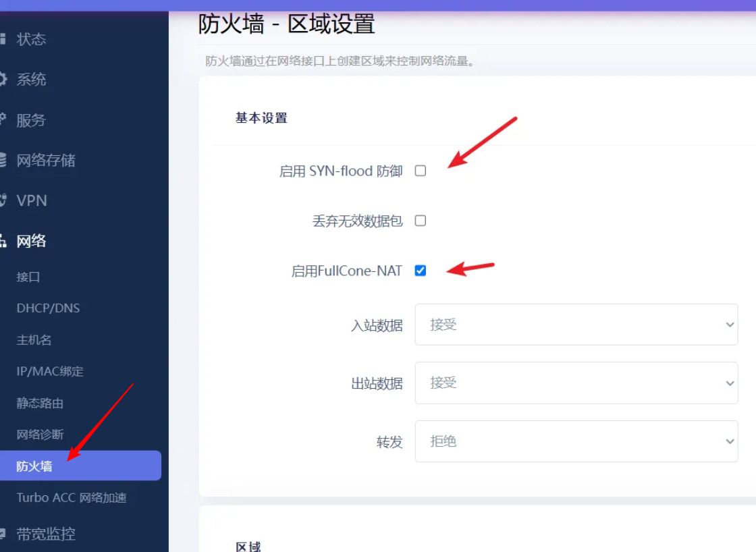Open the outbound data (出站数据) dropdown
Screen dimensions: 756x552
(x=576, y=383)
